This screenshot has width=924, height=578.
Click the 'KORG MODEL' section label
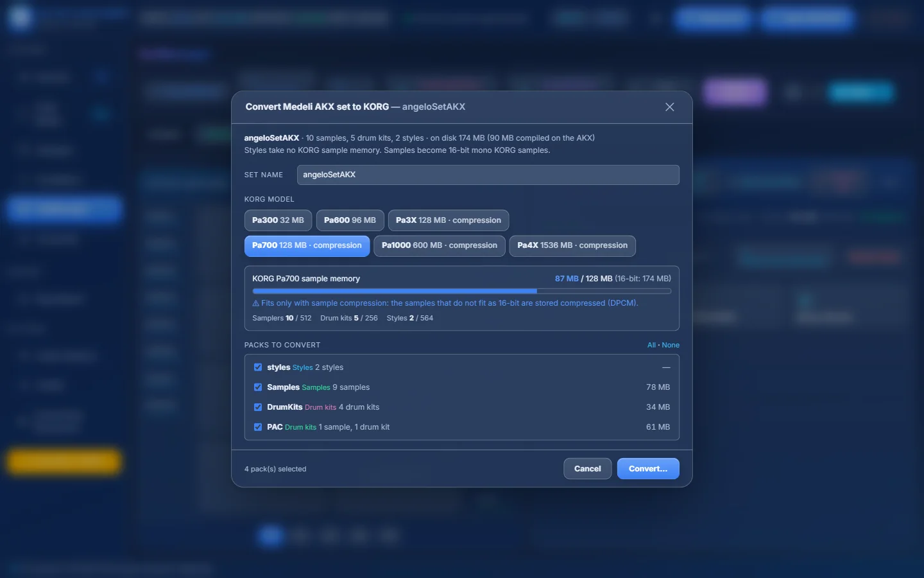point(269,199)
